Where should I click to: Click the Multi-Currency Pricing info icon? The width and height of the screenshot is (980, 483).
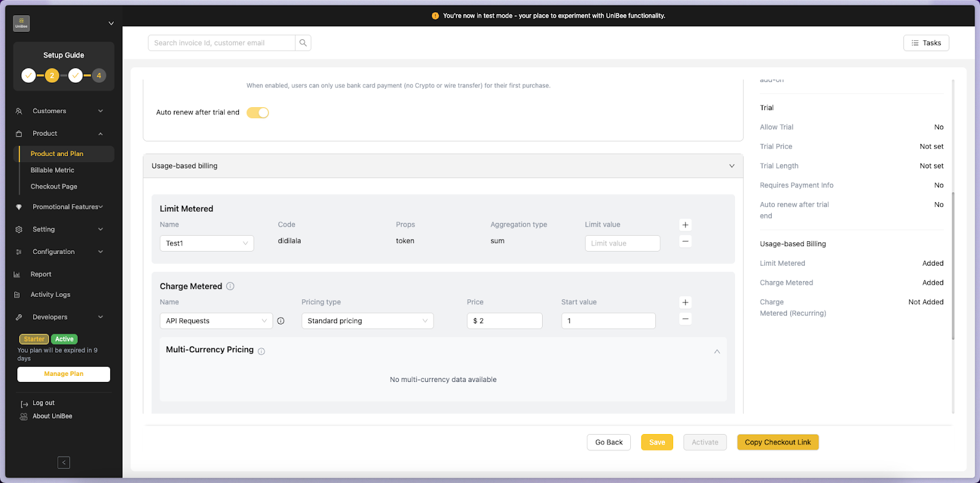click(262, 351)
